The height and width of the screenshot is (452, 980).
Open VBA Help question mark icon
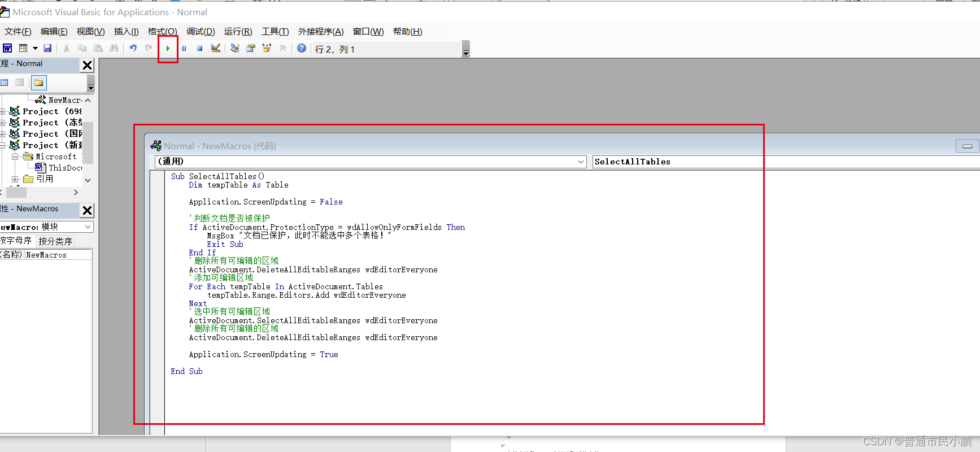(x=302, y=49)
